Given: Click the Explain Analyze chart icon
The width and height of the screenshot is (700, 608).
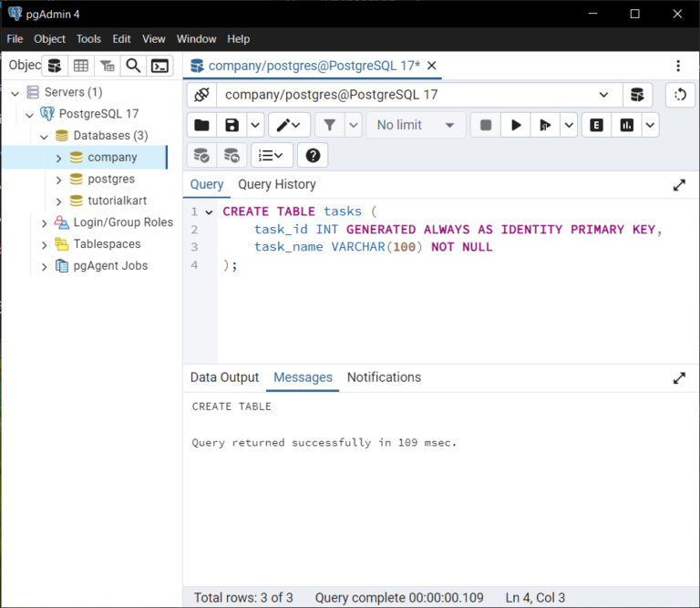Looking at the screenshot, I should tap(627, 125).
